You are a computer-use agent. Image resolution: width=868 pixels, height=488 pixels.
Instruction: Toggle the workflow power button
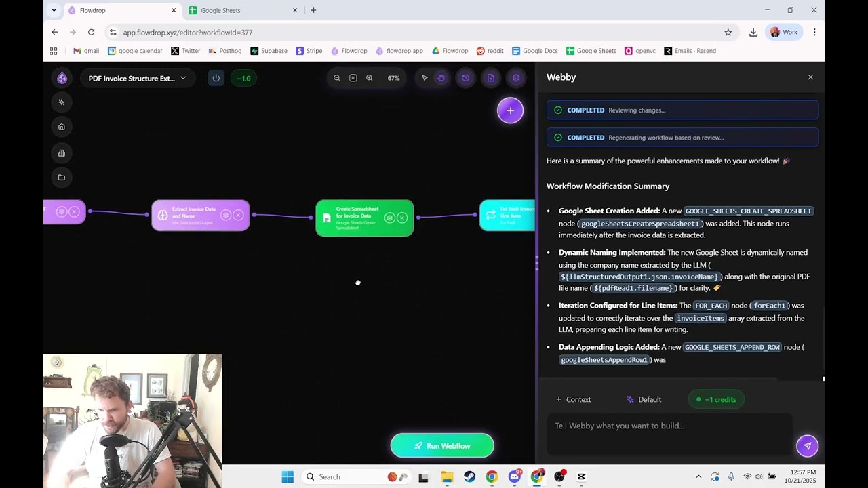click(x=216, y=78)
